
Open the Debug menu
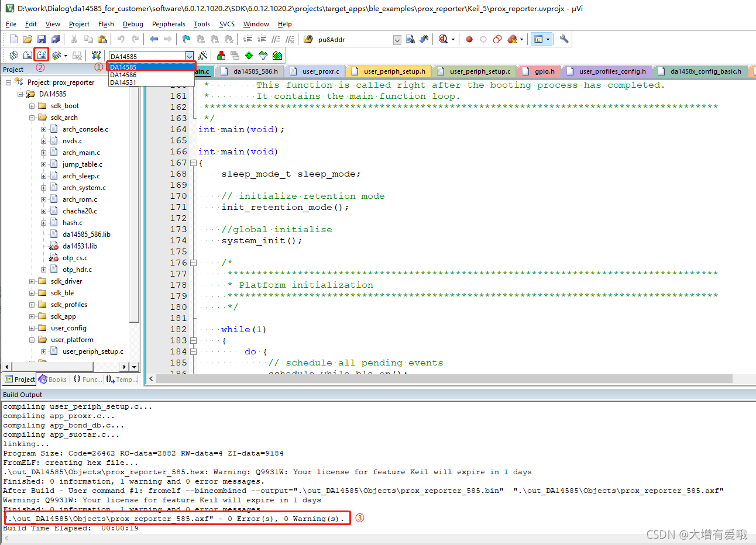tap(133, 24)
